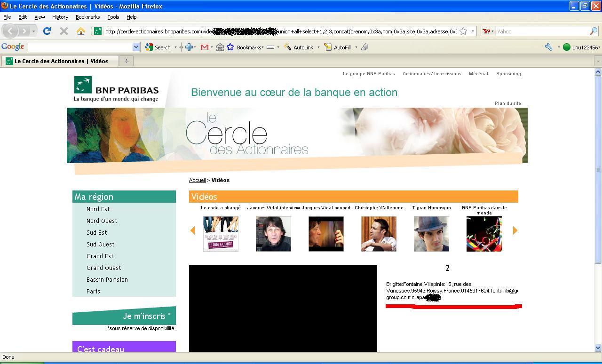Click the Yahoo search engine icon
Screen dimensions: 602x364
486,32
